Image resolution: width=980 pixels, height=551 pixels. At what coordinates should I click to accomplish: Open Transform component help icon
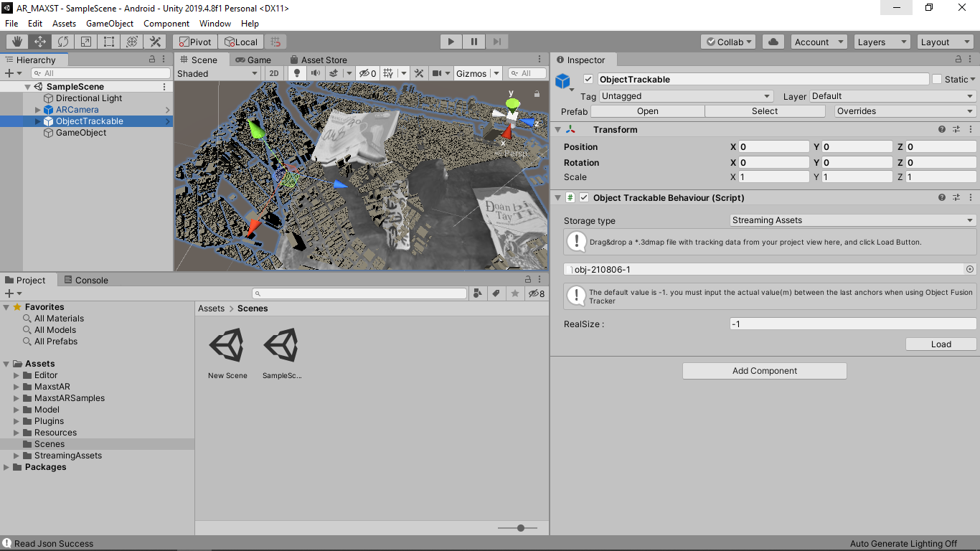coord(942,129)
